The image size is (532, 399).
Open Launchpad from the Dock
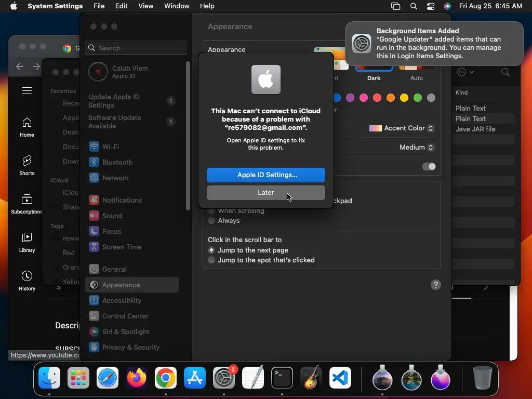tap(78, 378)
